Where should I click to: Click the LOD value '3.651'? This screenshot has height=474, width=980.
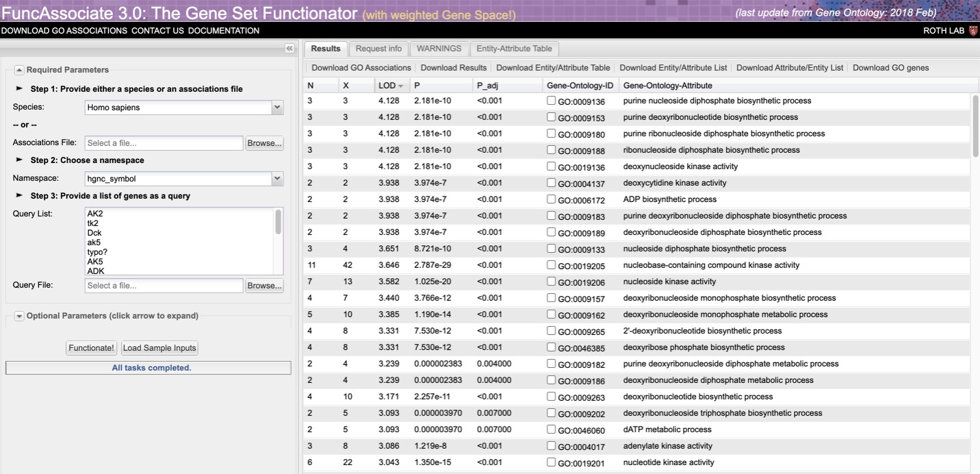[x=389, y=249]
